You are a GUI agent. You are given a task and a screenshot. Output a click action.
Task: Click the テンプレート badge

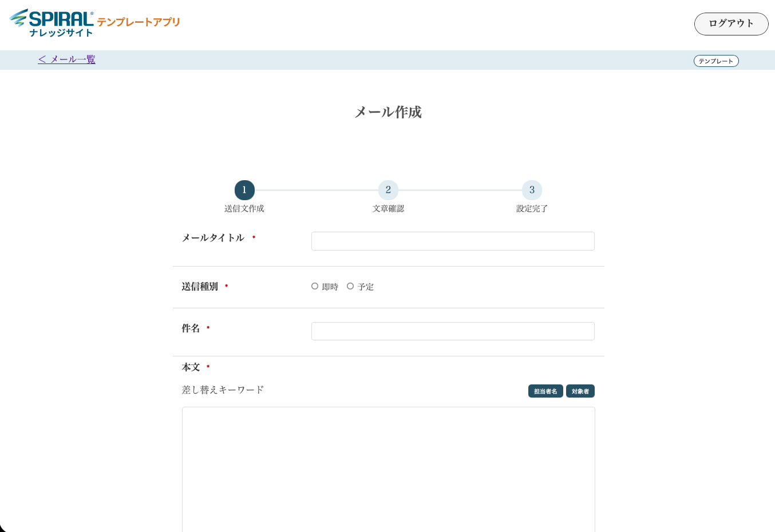click(x=715, y=61)
